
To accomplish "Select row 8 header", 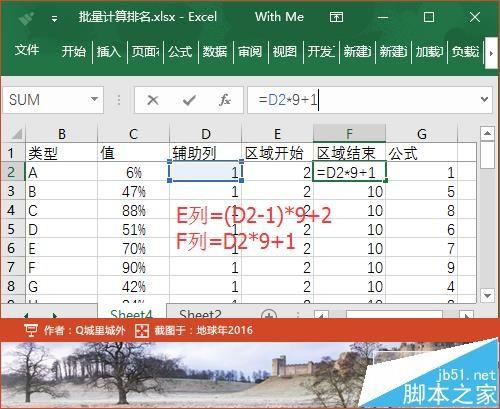I will tap(12, 286).
